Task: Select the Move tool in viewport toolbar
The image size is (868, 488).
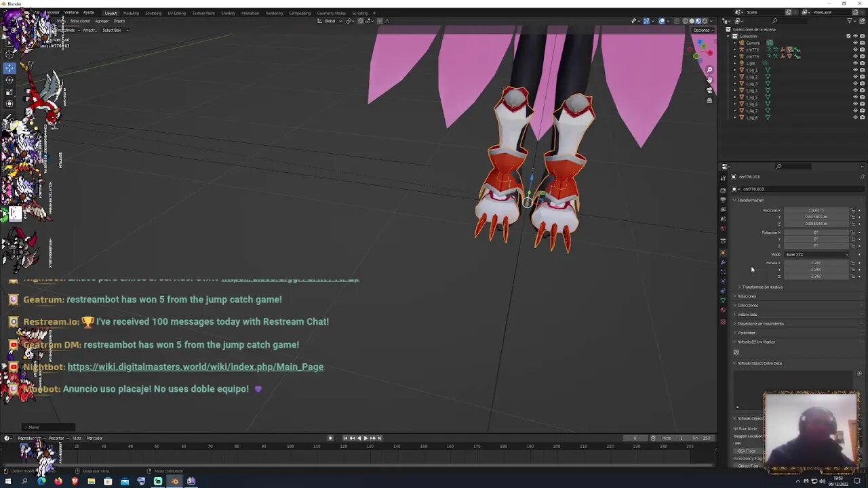Action: click(x=9, y=68)
